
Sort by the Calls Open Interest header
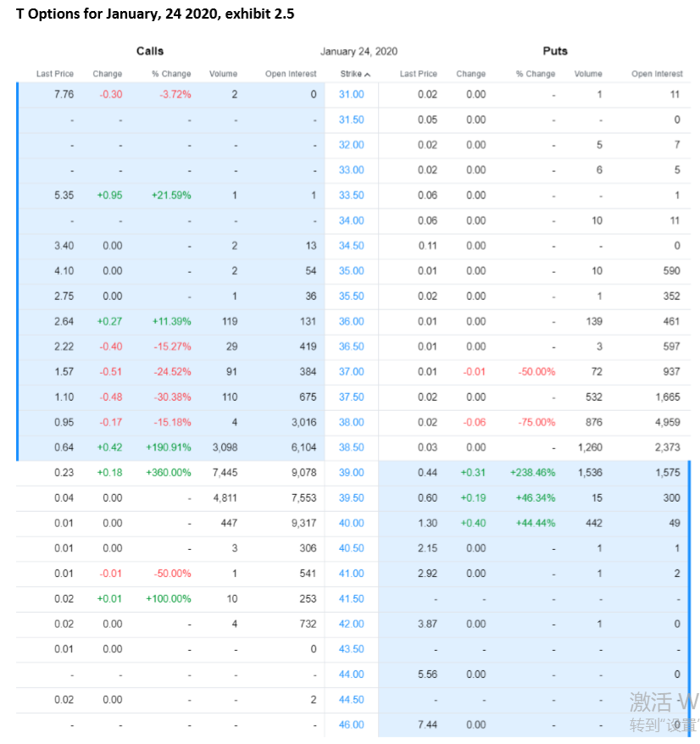click(x=291, y=74)
